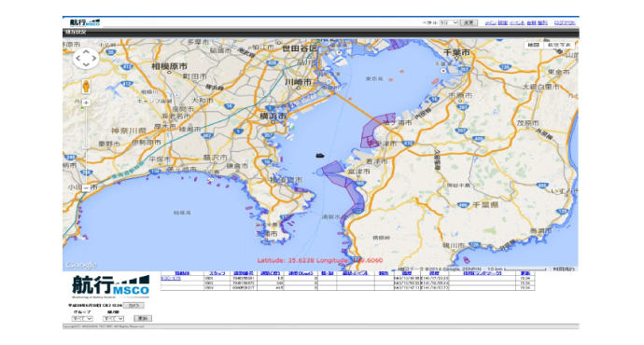Pan the map down with the bottom arrow
The height and width of the screenshot is (345, 644).
(86, 65)
